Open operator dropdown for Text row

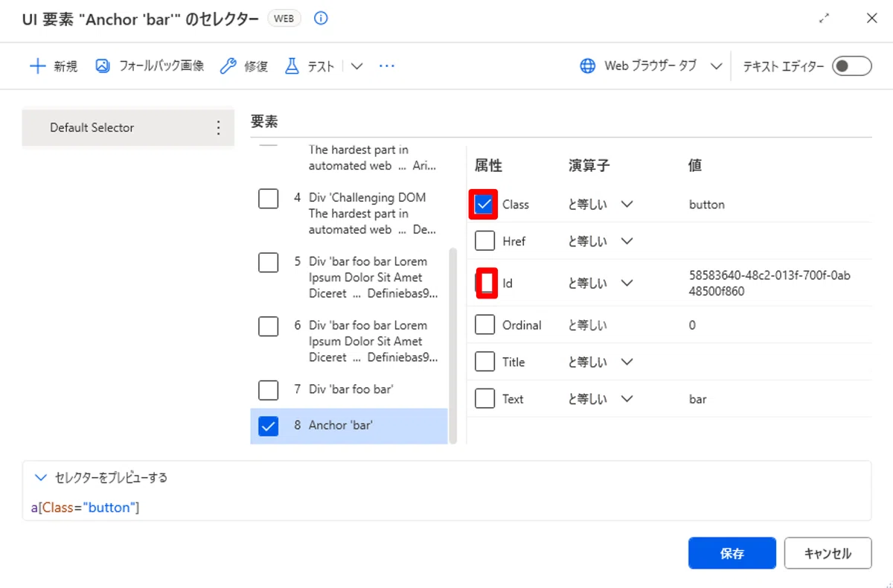point(627,399)
